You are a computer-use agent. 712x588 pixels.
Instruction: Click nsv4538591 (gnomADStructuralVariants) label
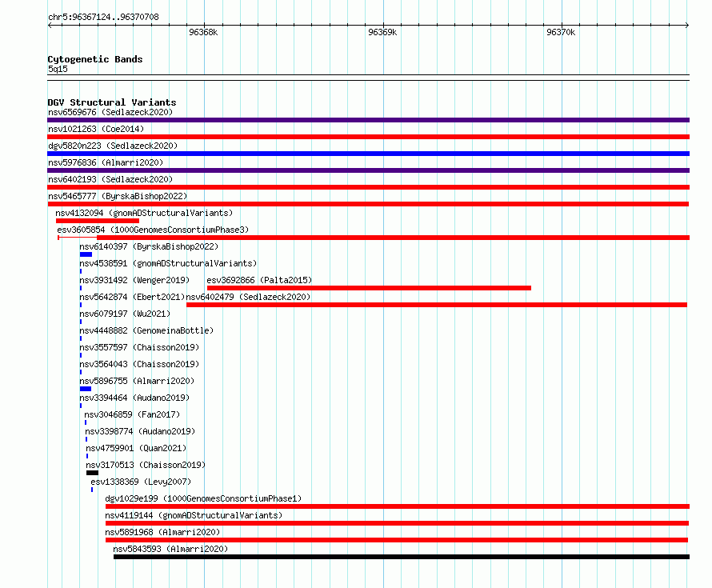point(168,263)
